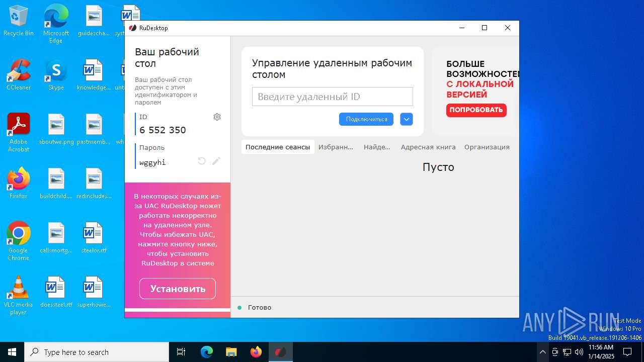Open the Windows Start menu
This screenshot has width=644, height=362.
coord(12,352)
